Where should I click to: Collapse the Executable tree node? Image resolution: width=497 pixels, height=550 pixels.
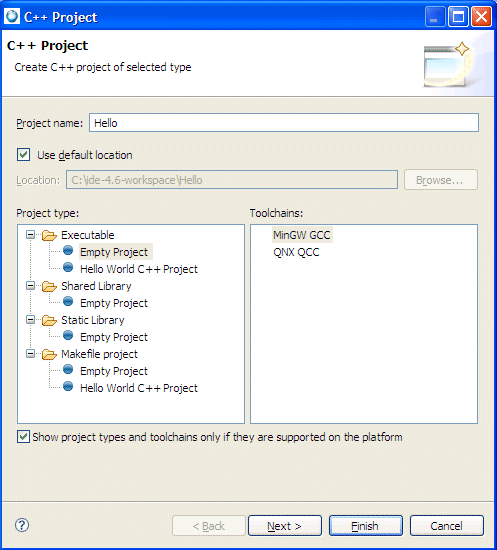pyautogui.click(x=31, y=235)
